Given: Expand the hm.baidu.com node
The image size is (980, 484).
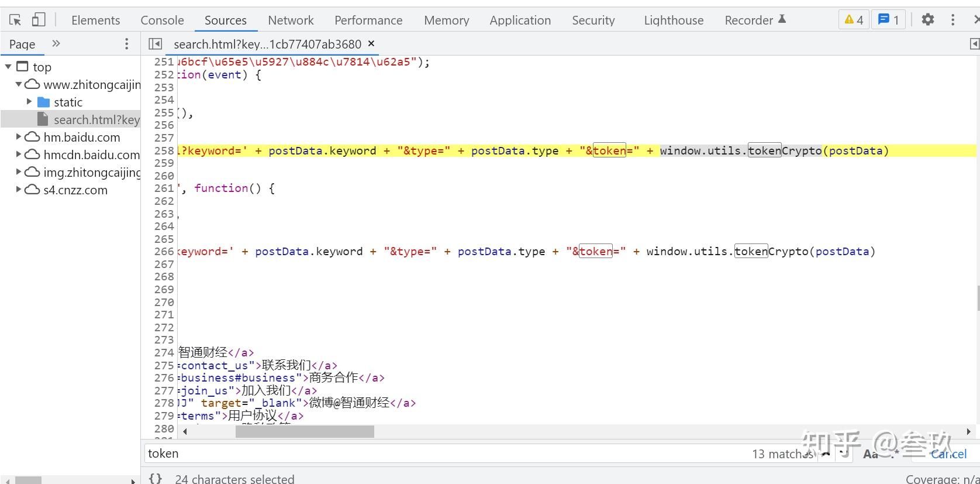Looking at the screenshot, I should [19, 137].
